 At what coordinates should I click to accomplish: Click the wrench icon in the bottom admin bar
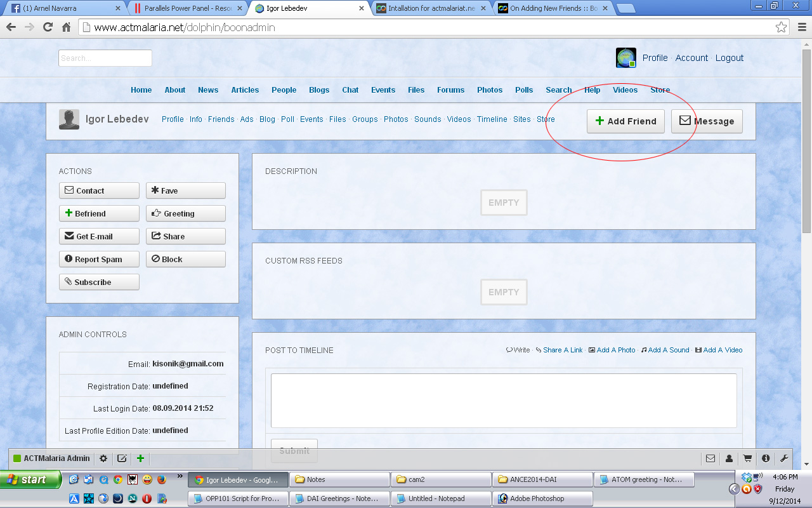[784, 458]
